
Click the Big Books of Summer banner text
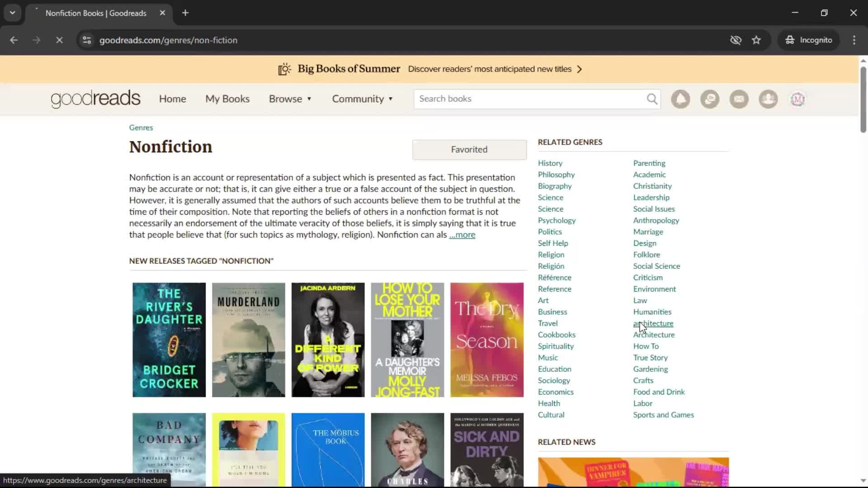pos(349,69)
